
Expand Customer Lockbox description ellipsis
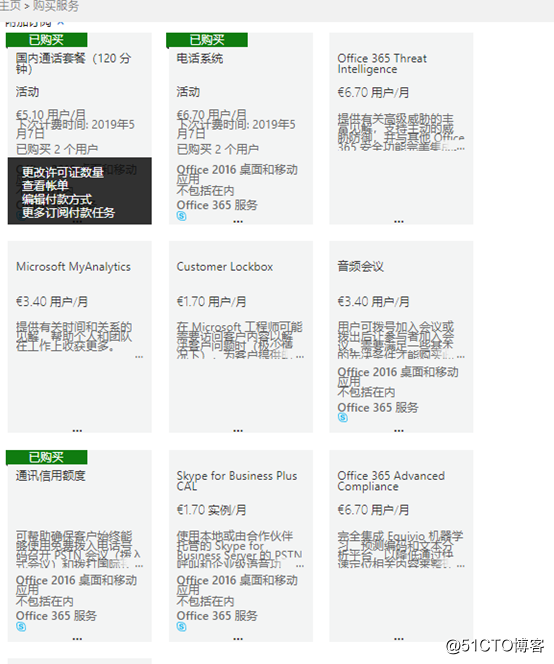pyautogui.click(x=300, y=357)
